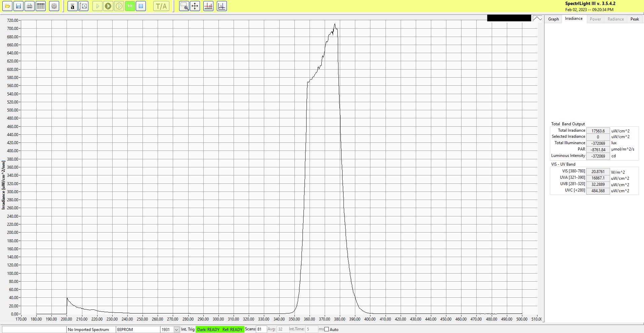Open a spectrum file with the folder icon
Viewport: 644px width, 333px height.
(7, 6)
